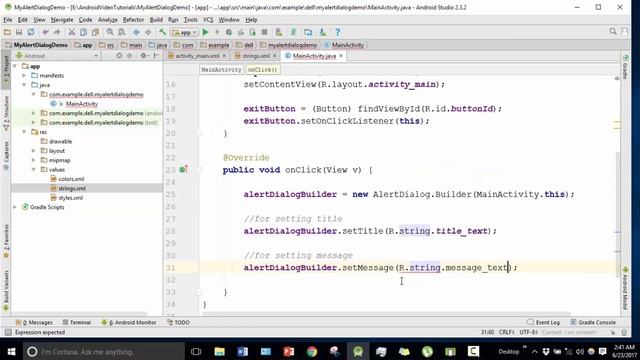Open the Android Monitor tool window
The height and width of the screenshot is (360, 640).
(x=129, y=322)
